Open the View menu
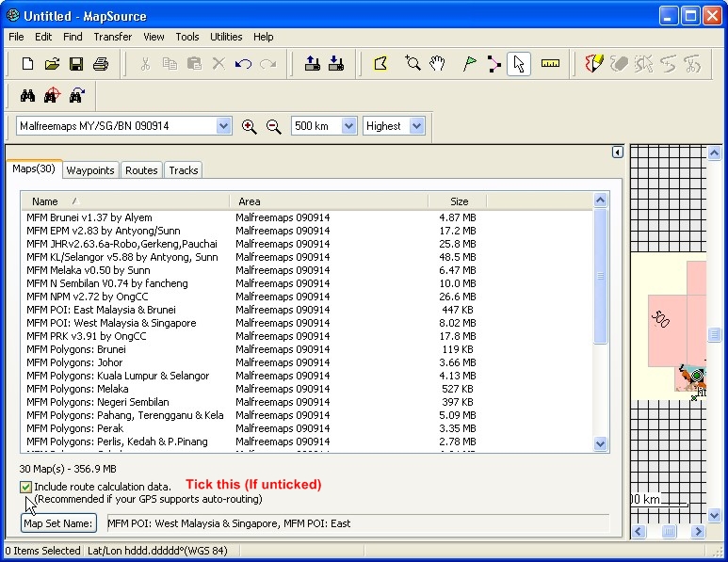 [154, 37]
